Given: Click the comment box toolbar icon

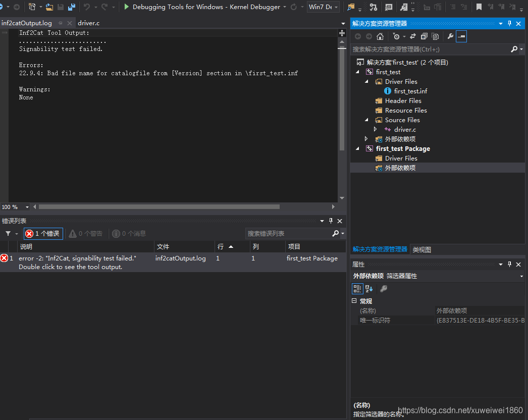Looking at the screenshot, I should pos(389,7).
